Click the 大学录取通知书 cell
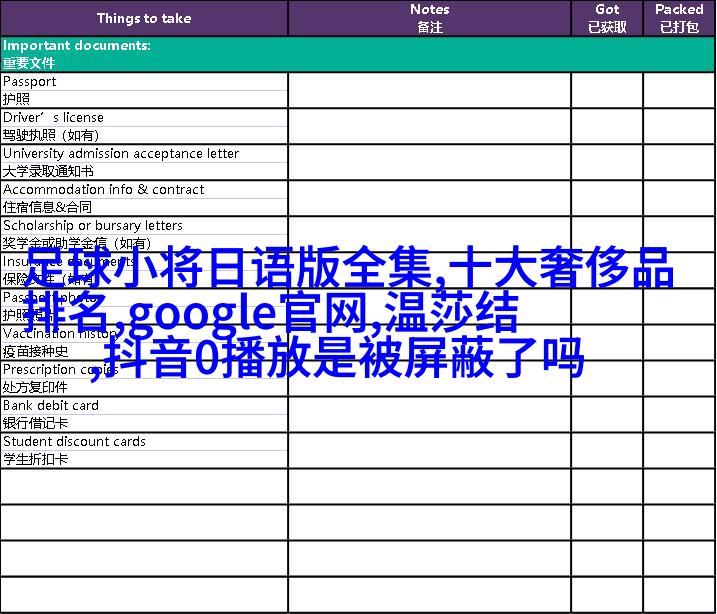 tap(144, 171)
